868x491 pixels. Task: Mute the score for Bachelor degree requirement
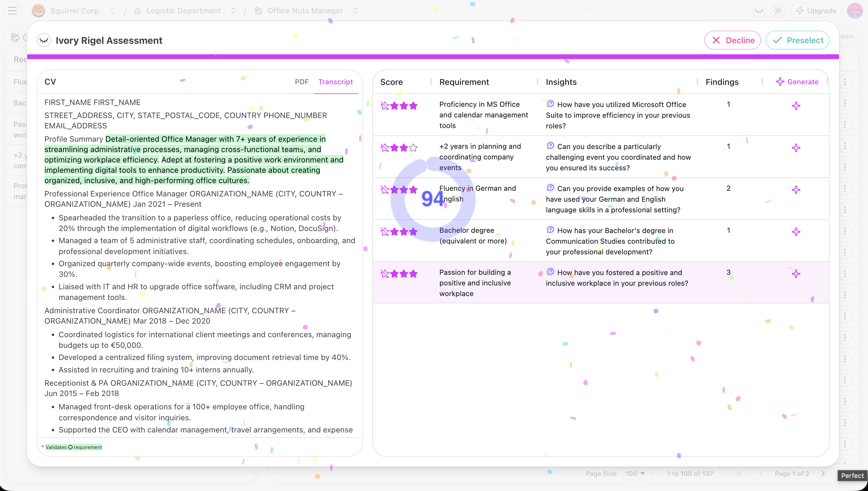[x=385, y=232]
